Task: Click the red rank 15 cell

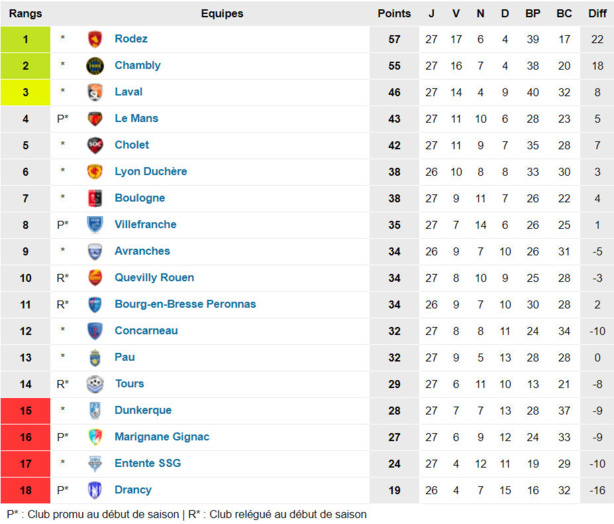Action: [x=25, y=410]
